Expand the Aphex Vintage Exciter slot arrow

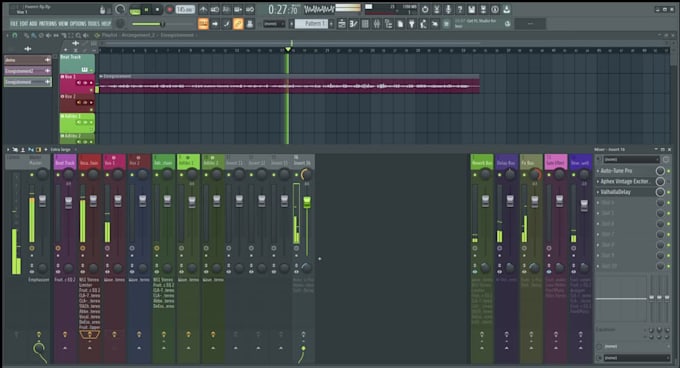pyautogui.click(x=598, y=181)
